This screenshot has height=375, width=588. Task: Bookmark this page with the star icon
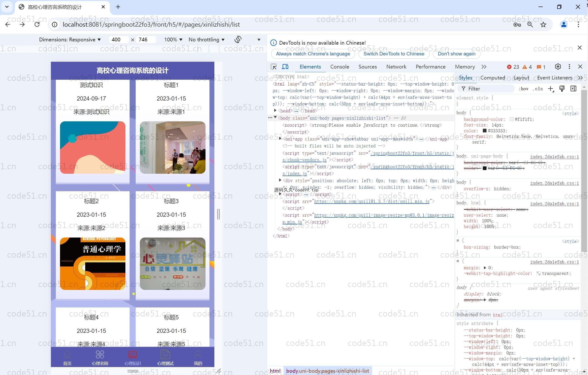pos(543,25)
